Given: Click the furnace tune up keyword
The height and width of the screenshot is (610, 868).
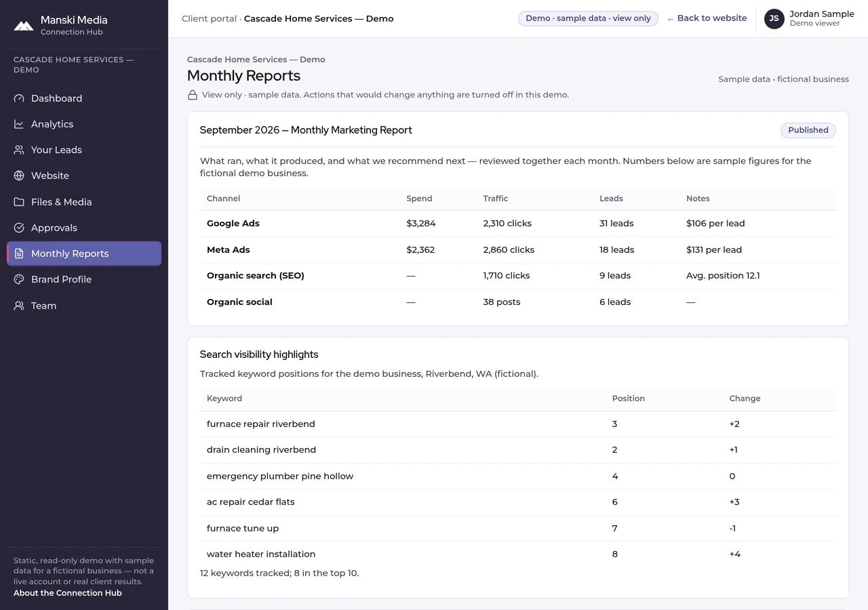Looking at the screenshot, I should 243,528.
